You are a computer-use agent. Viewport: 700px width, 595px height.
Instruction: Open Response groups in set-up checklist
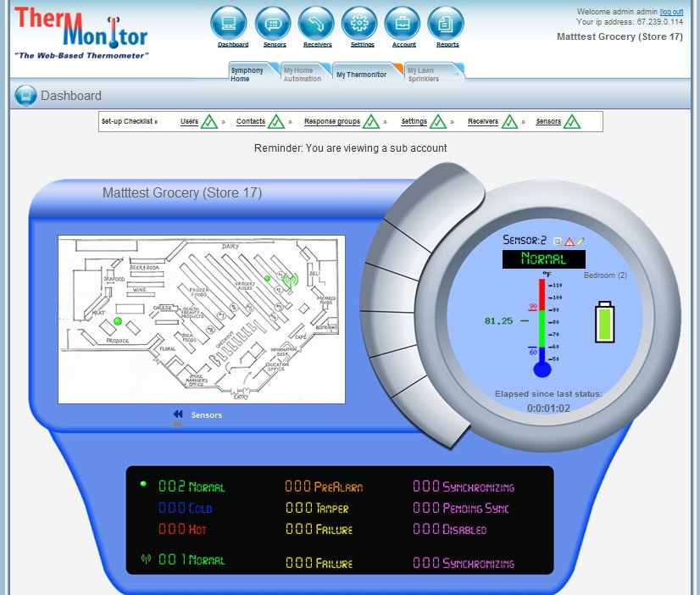point(332,122)
